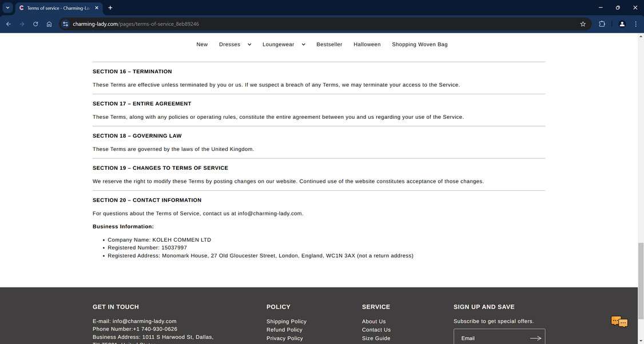Open the About Us footer link
644x344 pixels.
coord(373,321)
